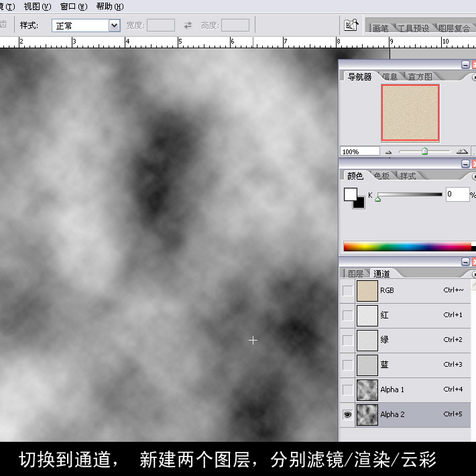The image size is (476, 476).
Task: Open the 帮助(H) menu
Action: pyautogui.click(x=110, y=7)
